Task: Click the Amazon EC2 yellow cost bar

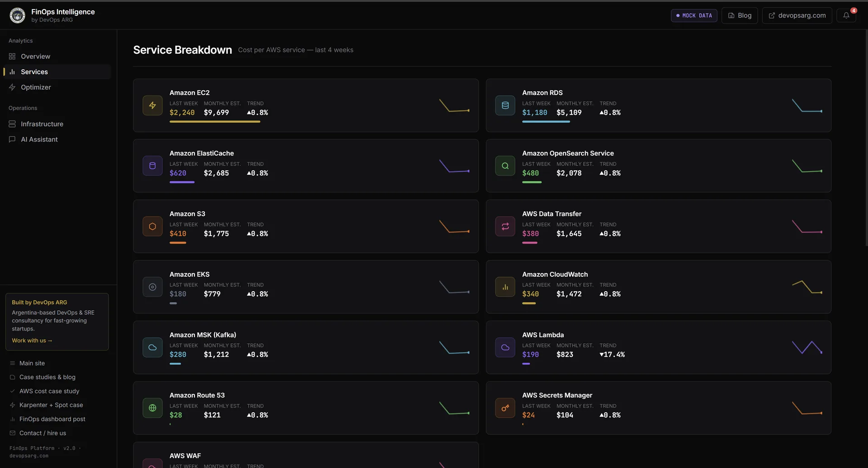Action: pyautogui.click(x=215, y=122)
